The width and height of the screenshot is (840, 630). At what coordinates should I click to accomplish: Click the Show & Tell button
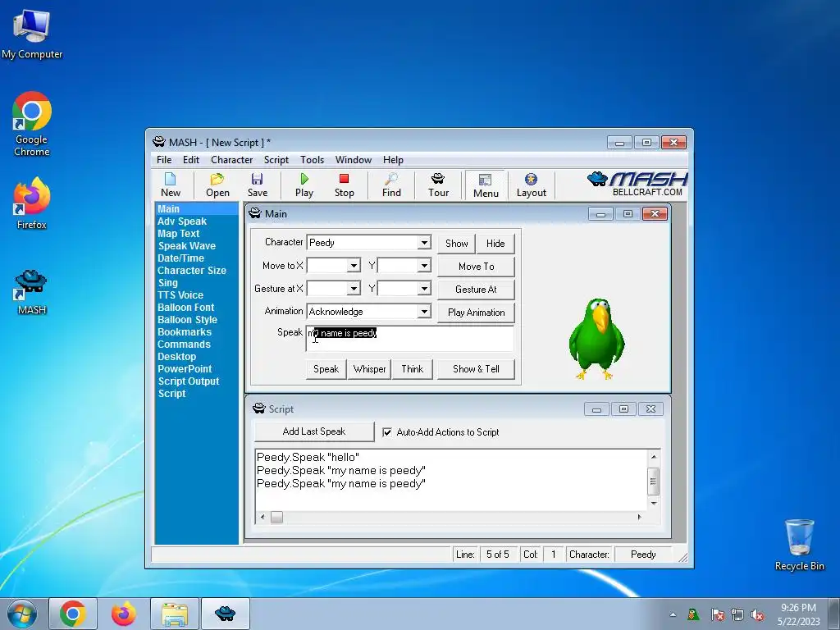pyautogui.click(x=476, y=369)
